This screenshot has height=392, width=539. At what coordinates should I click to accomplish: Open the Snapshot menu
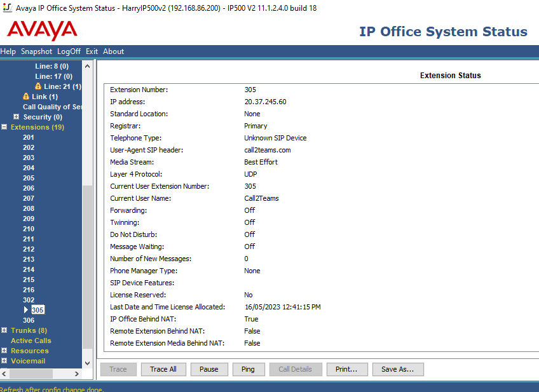(x=36, y=51)
